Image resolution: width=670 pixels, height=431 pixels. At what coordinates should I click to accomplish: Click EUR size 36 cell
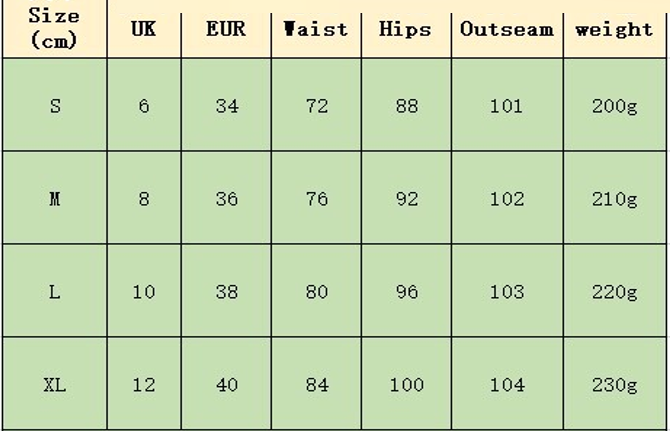tap(226, 199)
